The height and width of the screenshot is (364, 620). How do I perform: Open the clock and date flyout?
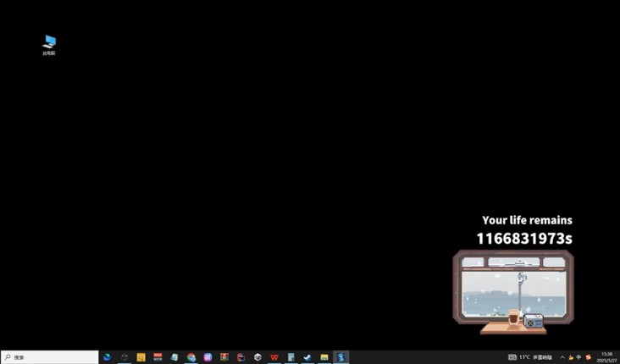point(606,357)
